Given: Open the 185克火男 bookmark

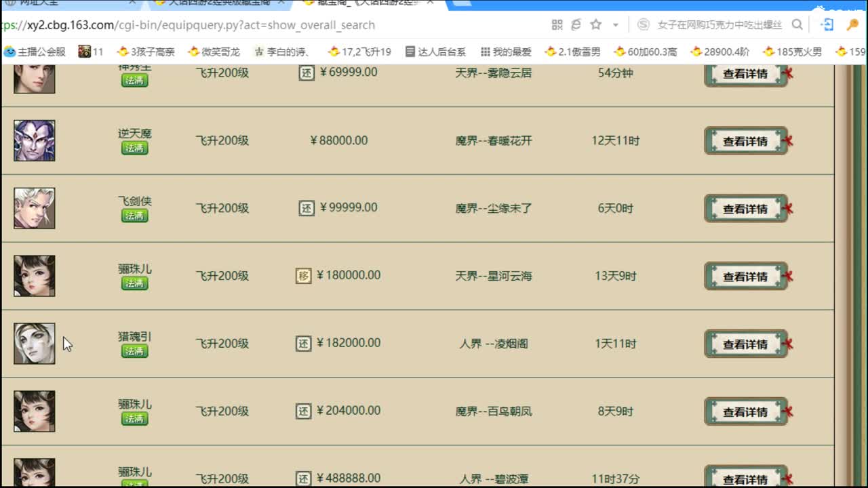Looking at the screenshot, I should coord(792,52).
